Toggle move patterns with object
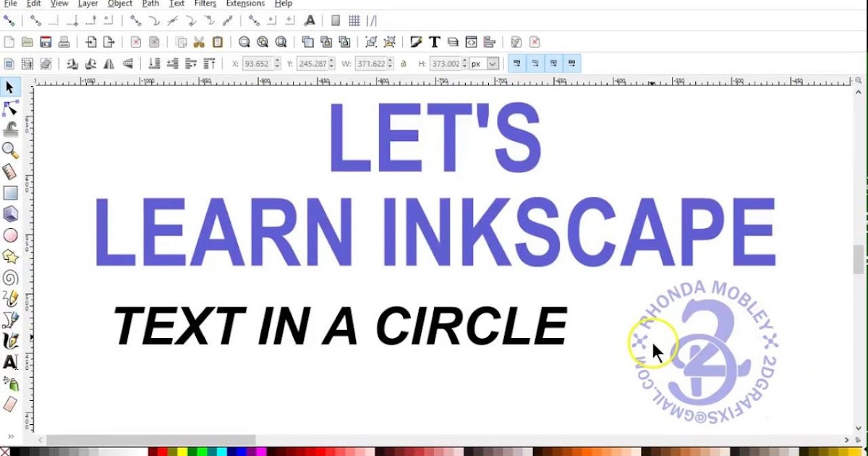The height and width of the screenshot is (456, 868). [x=571, y=64]
